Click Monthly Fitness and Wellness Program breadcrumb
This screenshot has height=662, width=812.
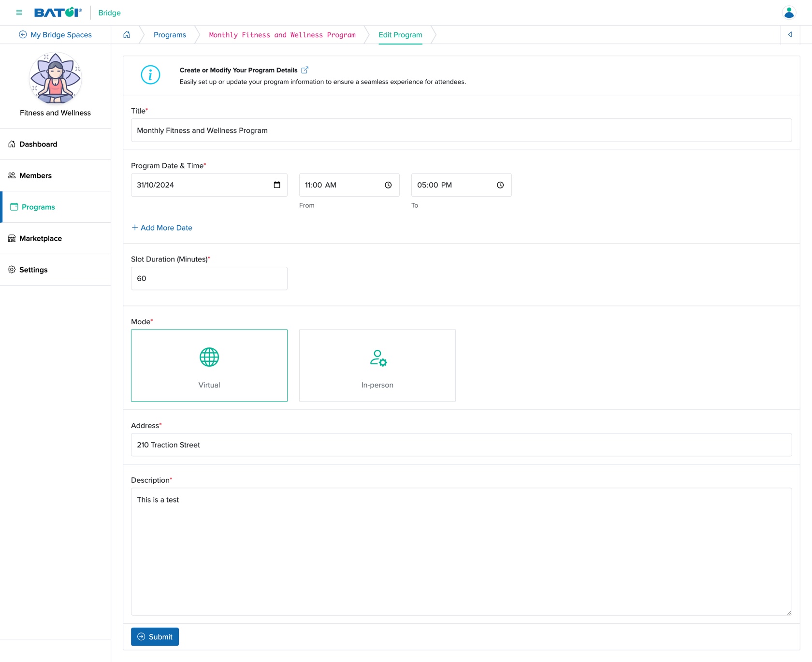[282, 35]
